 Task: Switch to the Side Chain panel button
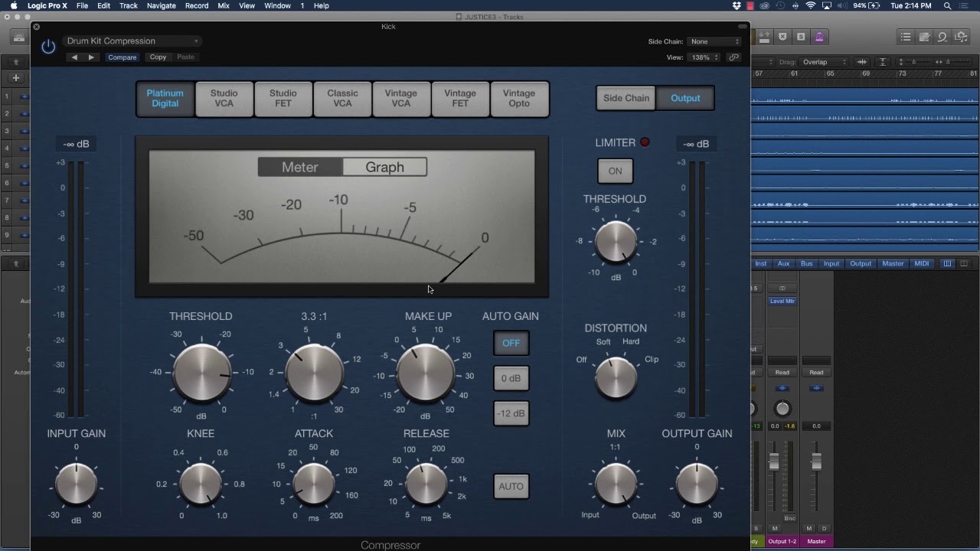(x=626, y=98)
